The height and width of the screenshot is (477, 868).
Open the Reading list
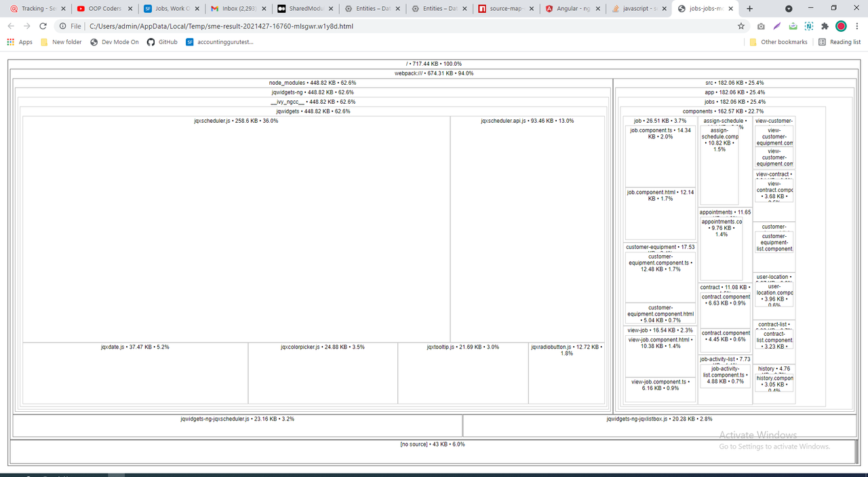pyautogui.click(x=840, y=42)
